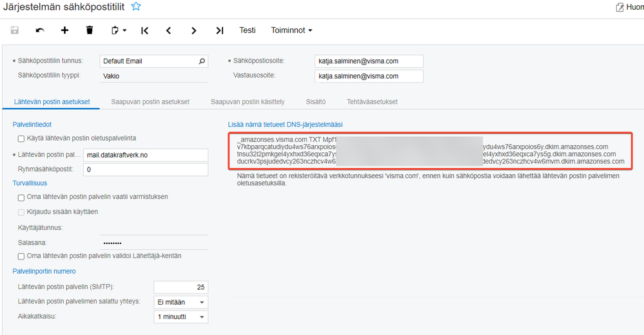Open the clipboard copy-paste dropdown button
Image resolution: width=644 pixels, height=335 pixels.
[x=118, y=30]
